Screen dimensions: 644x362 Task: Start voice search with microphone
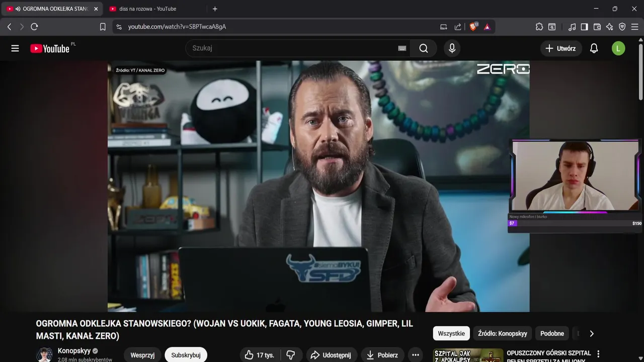pos(452,48)
